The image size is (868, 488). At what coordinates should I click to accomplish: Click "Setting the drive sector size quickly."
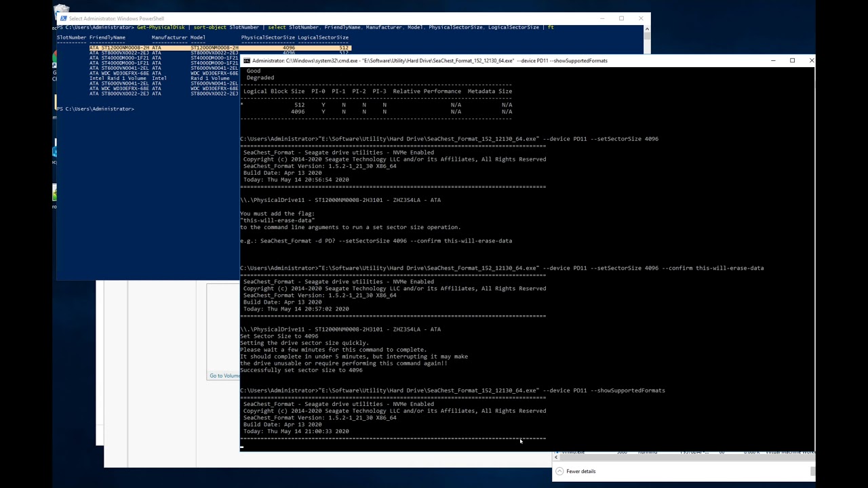pos(304,343)
